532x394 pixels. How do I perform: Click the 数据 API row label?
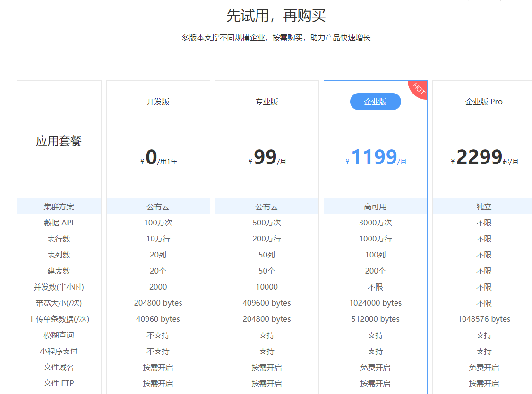(x=59, y=223)
